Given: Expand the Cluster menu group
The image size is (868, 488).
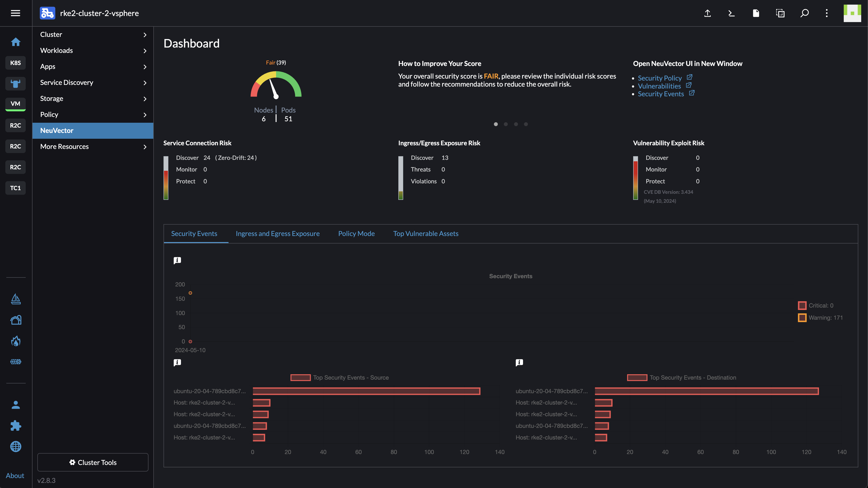Looking at the screenshot, I should pos(93,35).
